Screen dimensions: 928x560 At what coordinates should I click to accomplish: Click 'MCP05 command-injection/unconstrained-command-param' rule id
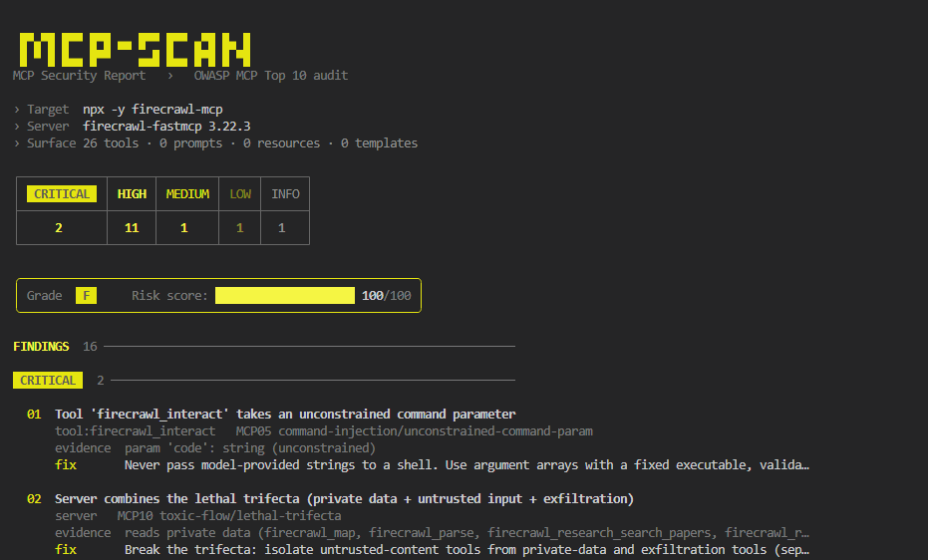(x=415, y=431)
